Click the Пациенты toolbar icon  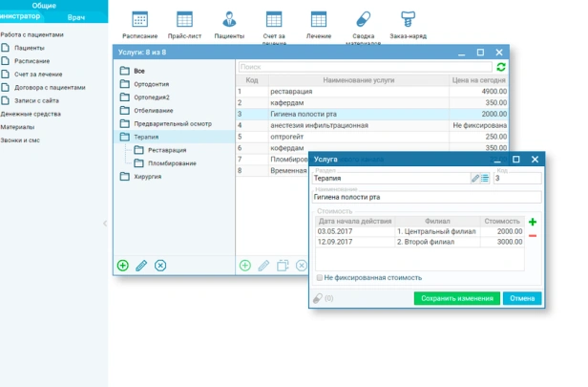pyautogui.click(x=229, y=19)
